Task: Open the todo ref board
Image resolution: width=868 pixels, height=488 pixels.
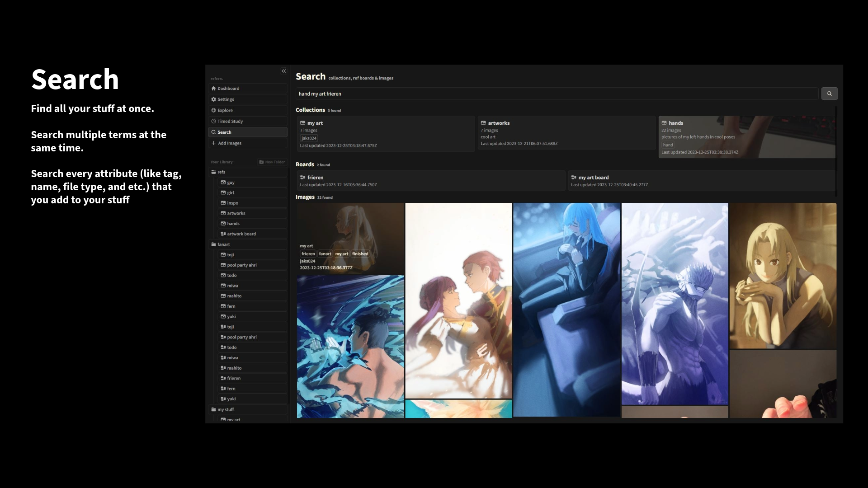Action: (253, 347)
